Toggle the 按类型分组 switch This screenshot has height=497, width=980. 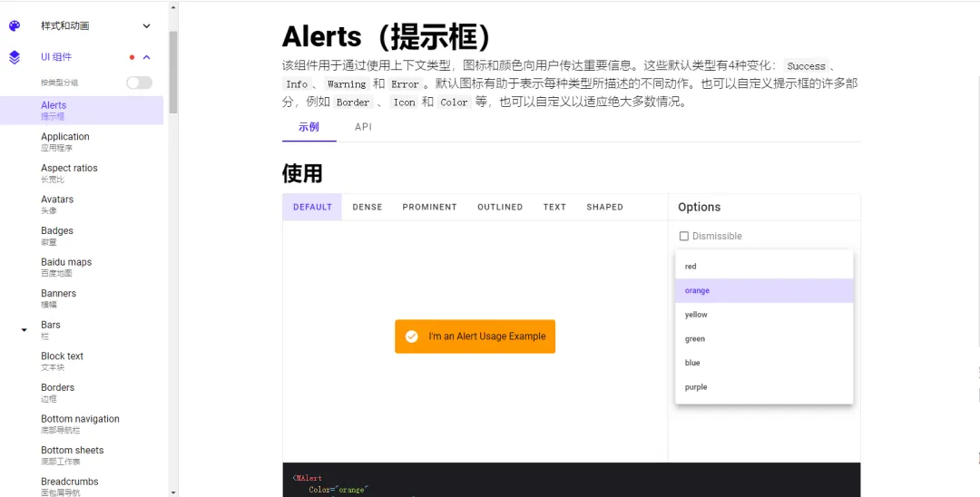(x=139, y=83)
